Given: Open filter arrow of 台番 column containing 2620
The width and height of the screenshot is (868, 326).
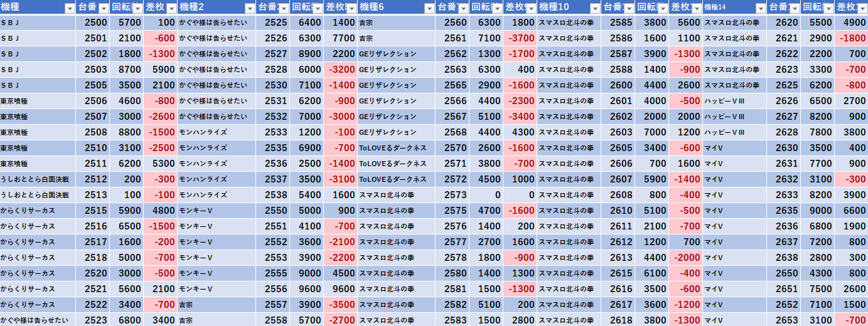Looking at the screenshot, I should click(795, 8).
